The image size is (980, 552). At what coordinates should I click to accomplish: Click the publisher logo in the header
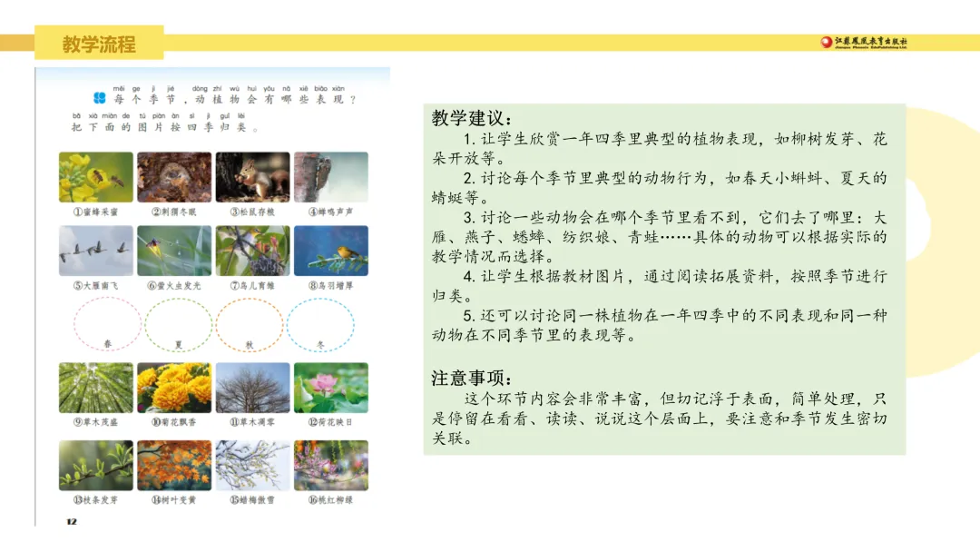tap(864, 42)
